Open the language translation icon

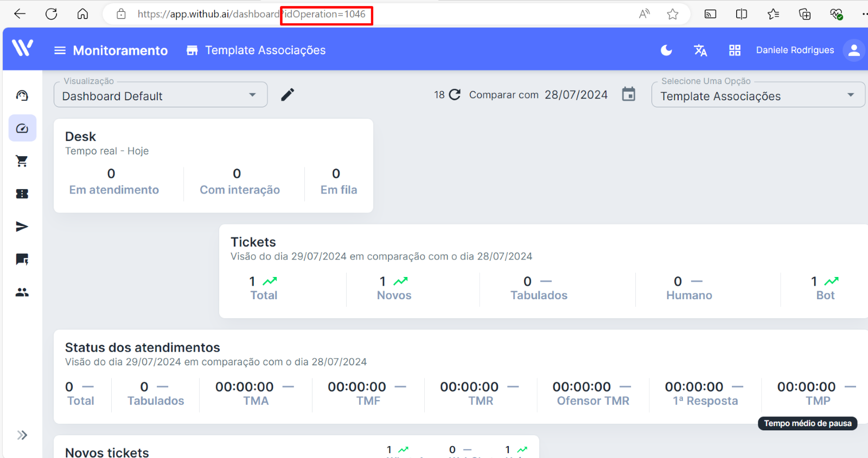[x=700, y=50]
